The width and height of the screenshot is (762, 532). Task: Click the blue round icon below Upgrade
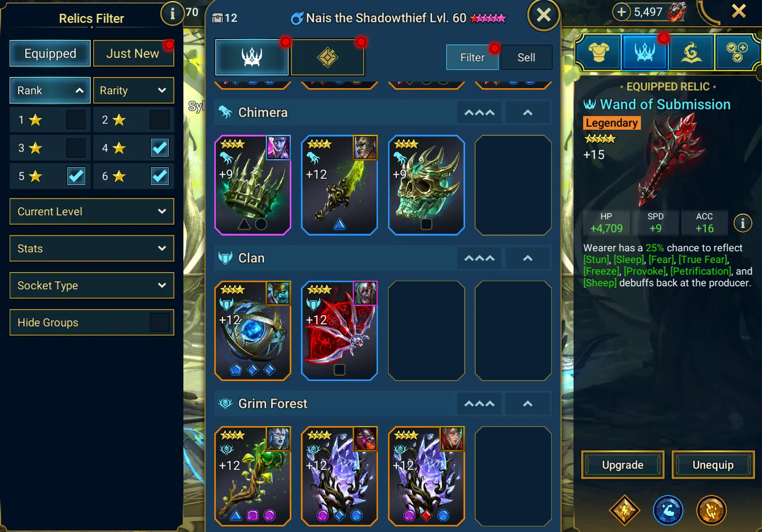(x=668, y=510)
